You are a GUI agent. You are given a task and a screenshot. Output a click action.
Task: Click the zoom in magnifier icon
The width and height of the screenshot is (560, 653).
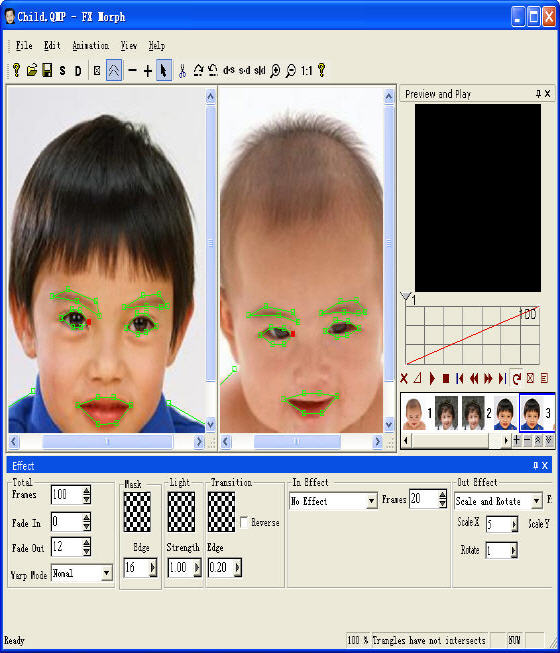pos(275,70)
